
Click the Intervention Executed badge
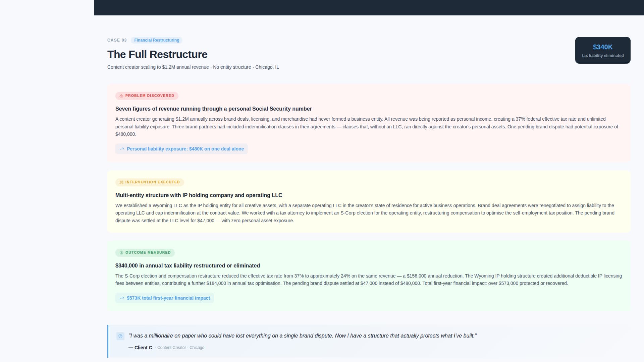[150, 182]
